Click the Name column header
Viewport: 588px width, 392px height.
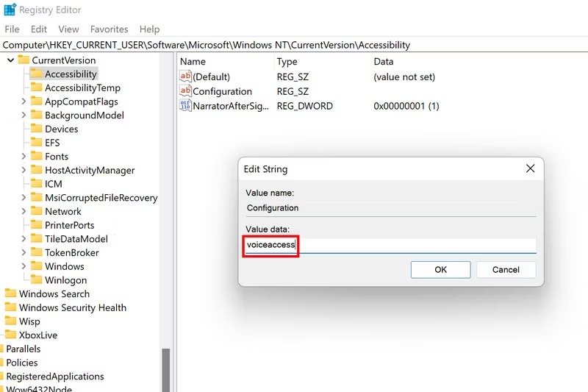[x=193, y=62]
